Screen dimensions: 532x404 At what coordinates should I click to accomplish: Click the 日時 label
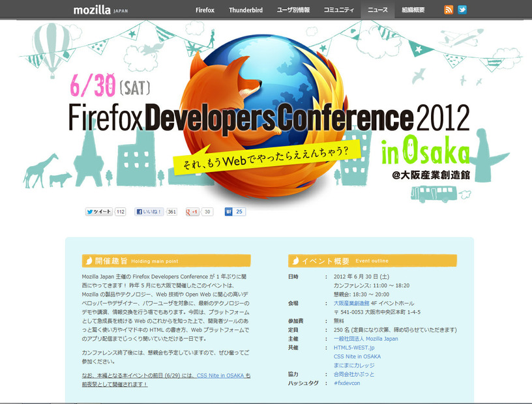pos(293,276)
